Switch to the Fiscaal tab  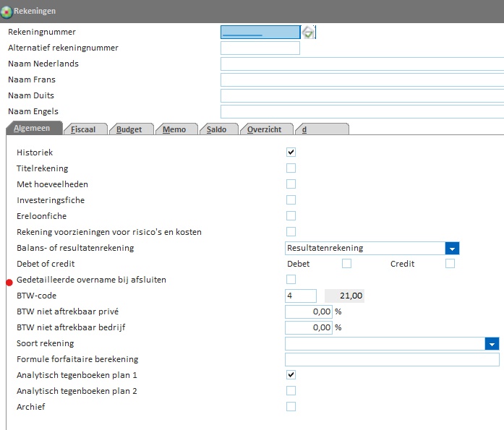tap(85, 129)
